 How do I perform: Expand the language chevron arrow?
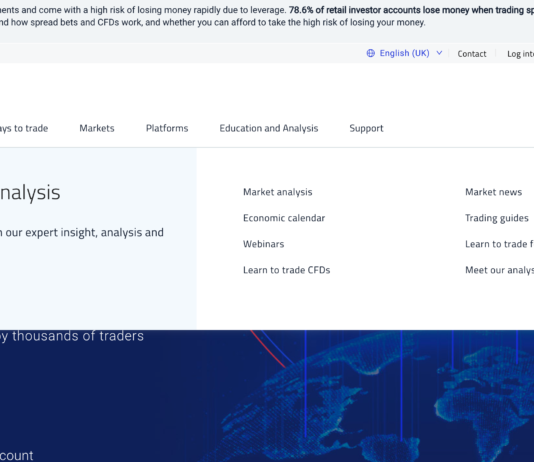coord(439,53)
